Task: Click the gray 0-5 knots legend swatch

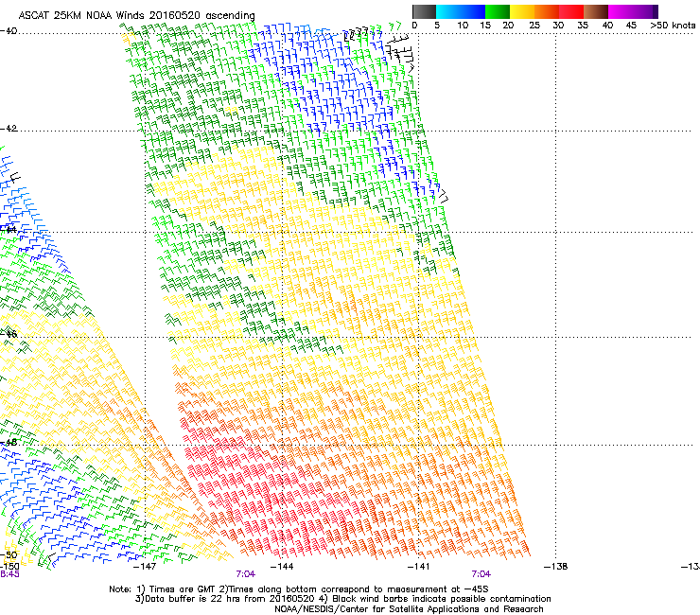Action: click(x=424, y=11)
